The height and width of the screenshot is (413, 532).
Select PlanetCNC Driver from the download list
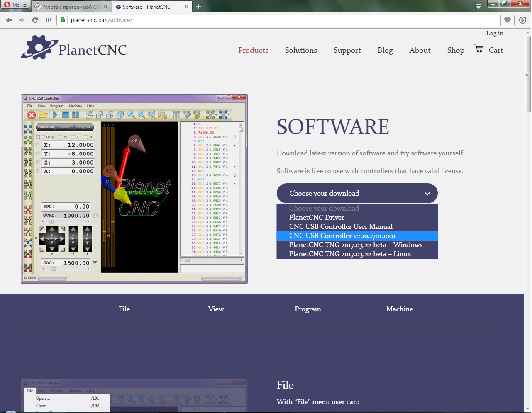click(357, 217)
